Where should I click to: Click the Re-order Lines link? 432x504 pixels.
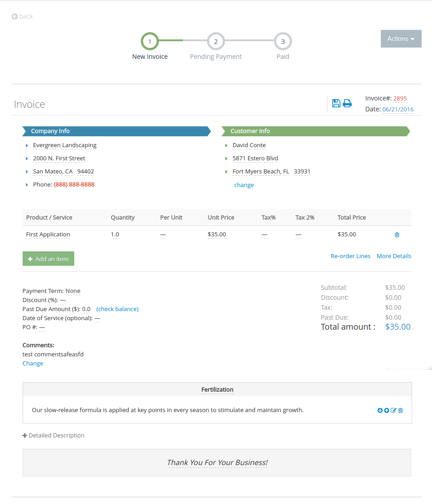pos(350,256)
